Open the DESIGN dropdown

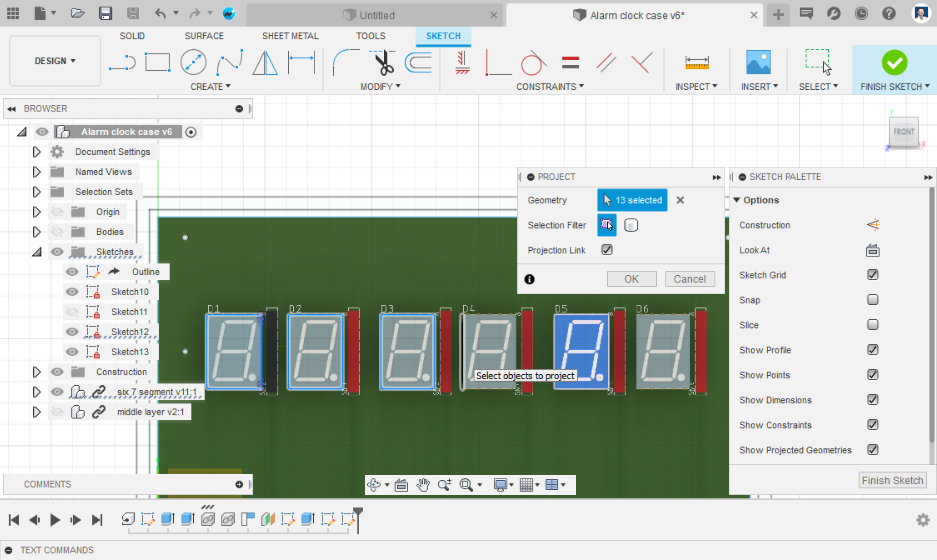tap(55, 61)
